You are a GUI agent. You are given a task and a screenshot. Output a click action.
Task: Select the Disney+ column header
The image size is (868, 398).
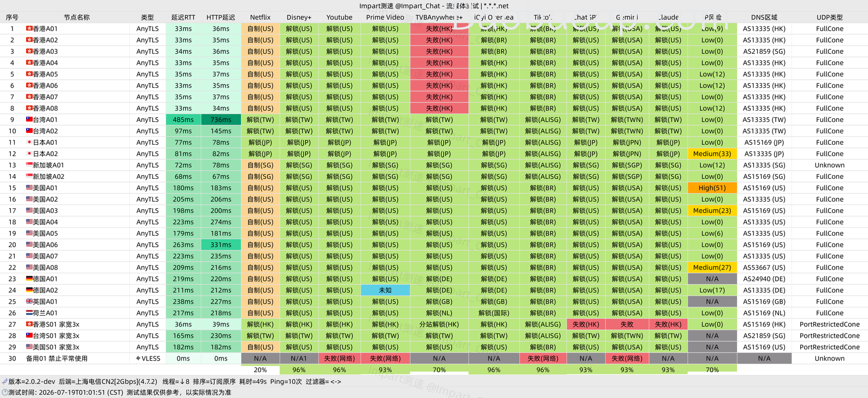[x=299, y=17]
